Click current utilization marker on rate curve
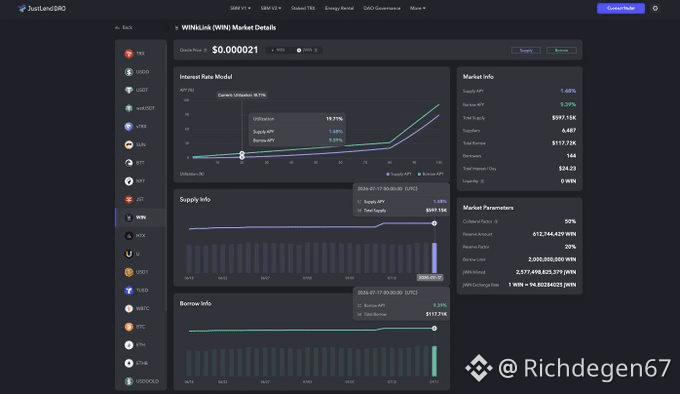The image size is (680, 394). (242, 155)
